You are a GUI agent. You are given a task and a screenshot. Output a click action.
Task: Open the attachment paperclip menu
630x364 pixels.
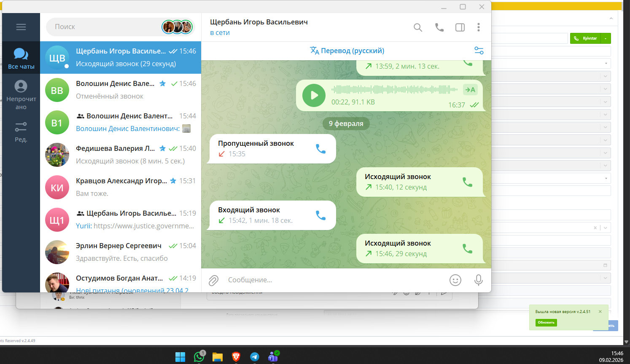point(214,280)
